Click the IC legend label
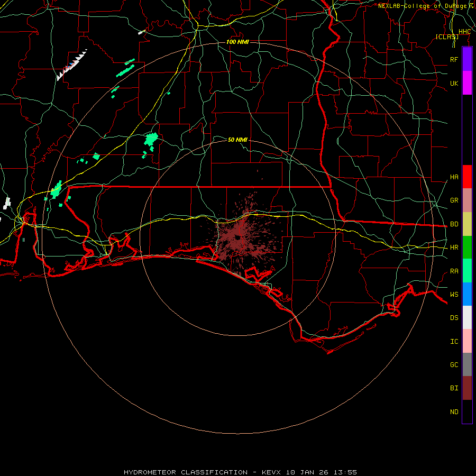The image size is (476, 476). pyautogui.click(x=454, y=342)
